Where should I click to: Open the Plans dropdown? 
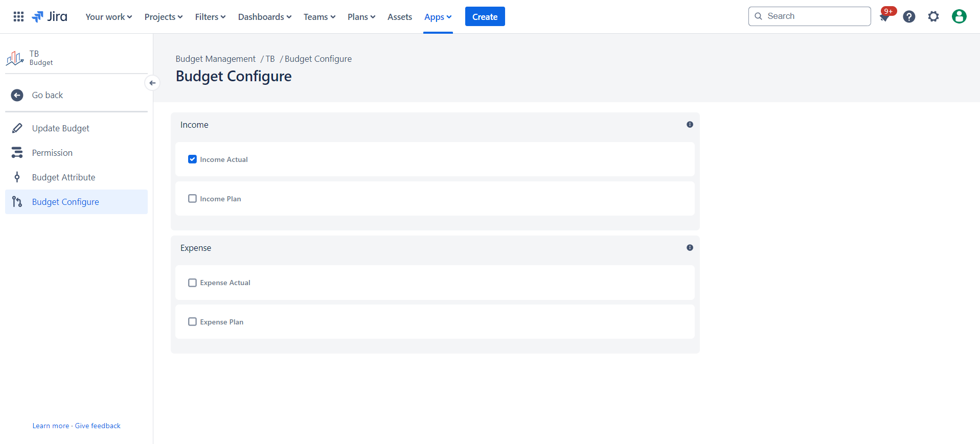361,17
